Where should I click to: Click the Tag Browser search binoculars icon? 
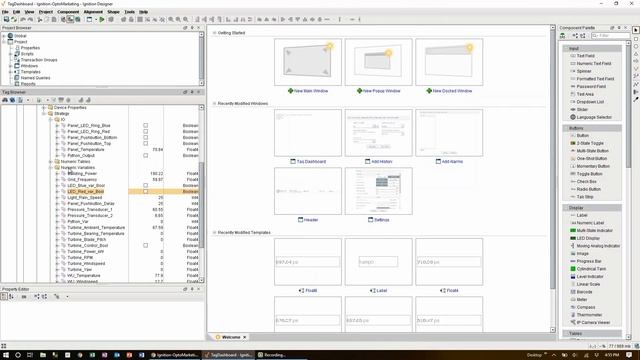[5, 100]
